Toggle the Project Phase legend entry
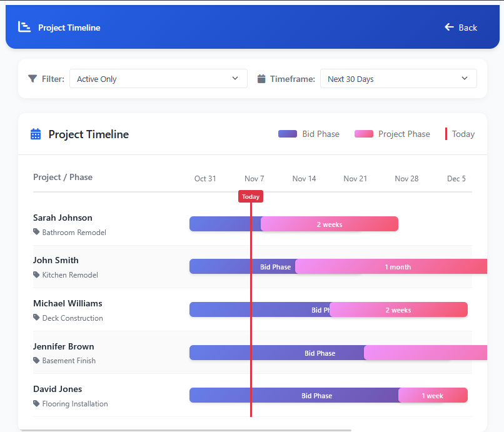 (404, 134)
